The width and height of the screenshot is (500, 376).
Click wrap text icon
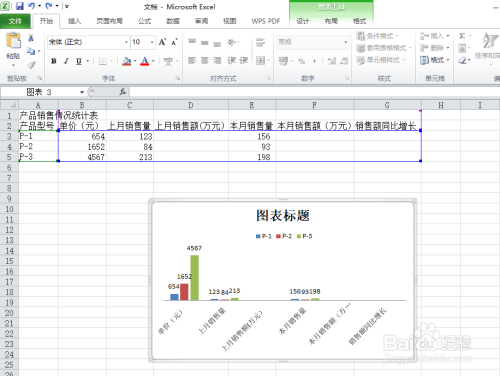[x=260, y=42]
